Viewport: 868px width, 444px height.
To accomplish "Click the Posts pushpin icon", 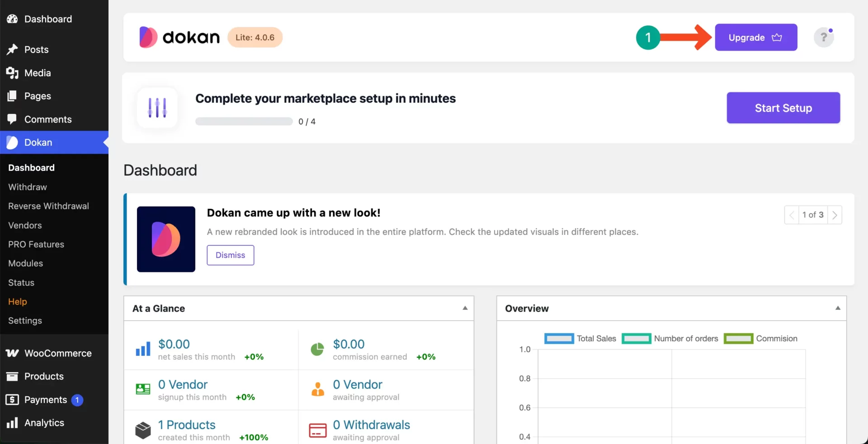I will 12,50.
